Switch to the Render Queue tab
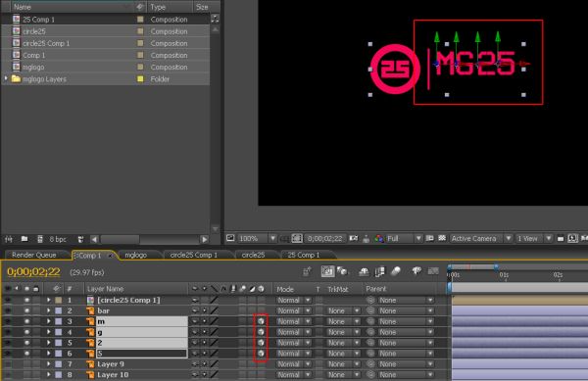Image resolution: width=588 pixels, height=381 pixels. click(x=33, y=255)
